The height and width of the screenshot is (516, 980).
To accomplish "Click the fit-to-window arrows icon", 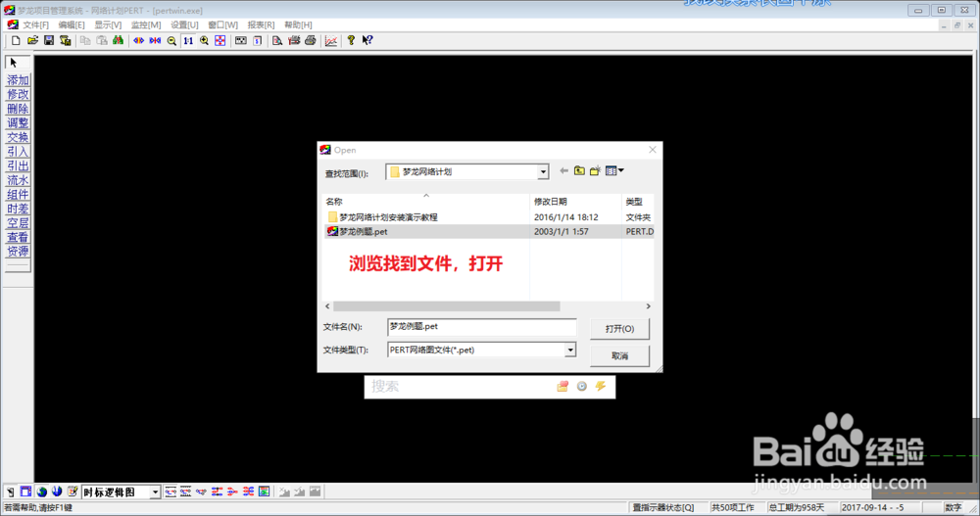I will [x=220, y=40].
